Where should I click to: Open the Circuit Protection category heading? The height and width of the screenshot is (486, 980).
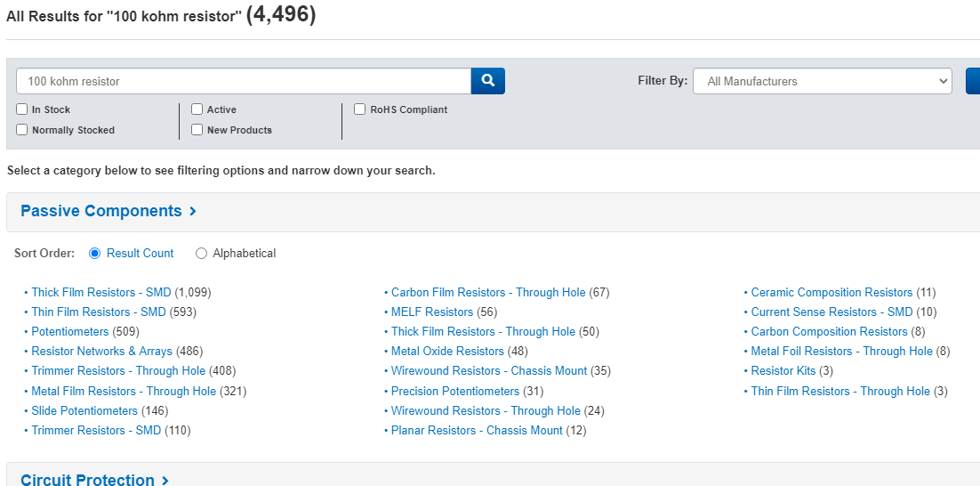click(x=95, y=480)
